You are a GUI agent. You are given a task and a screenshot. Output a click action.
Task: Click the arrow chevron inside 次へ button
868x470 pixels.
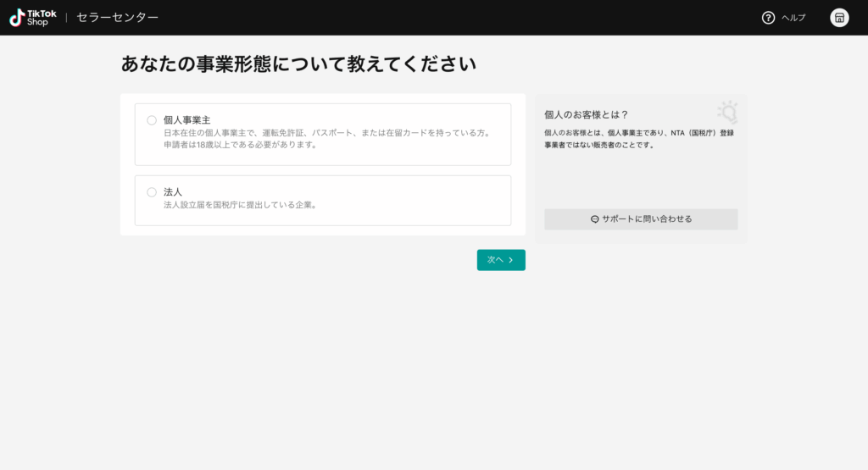(511, 260)
